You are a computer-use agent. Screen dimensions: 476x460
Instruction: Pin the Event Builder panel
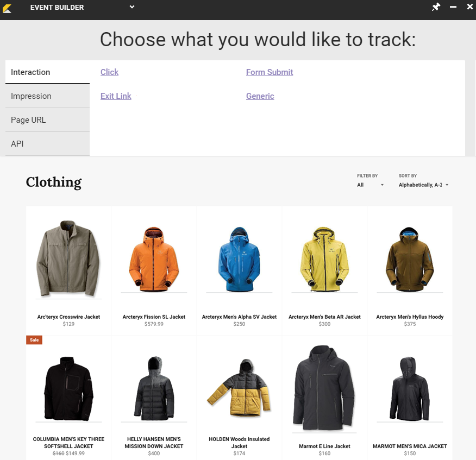tap(436, 7)
